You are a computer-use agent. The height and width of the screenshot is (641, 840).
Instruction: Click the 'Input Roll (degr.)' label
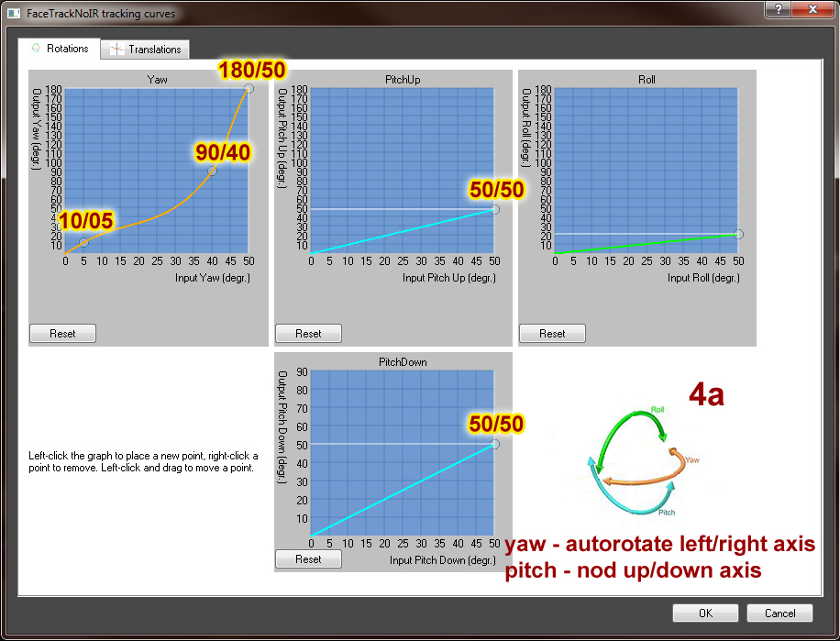point(703,278)
